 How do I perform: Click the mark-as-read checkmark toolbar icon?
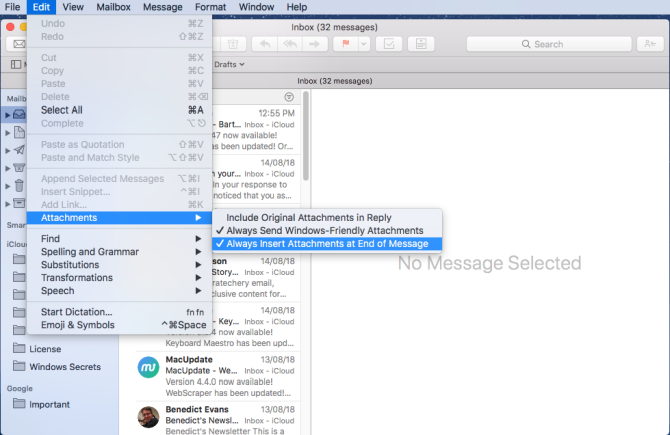pyautogui.click(x=389, y=44)
